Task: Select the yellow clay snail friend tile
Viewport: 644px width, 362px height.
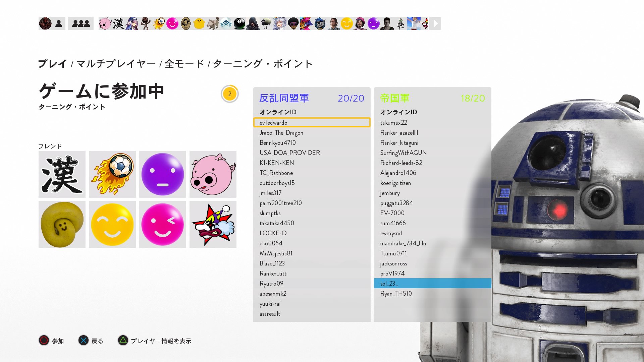Action: pyautogui.click(x=62, y=225)
